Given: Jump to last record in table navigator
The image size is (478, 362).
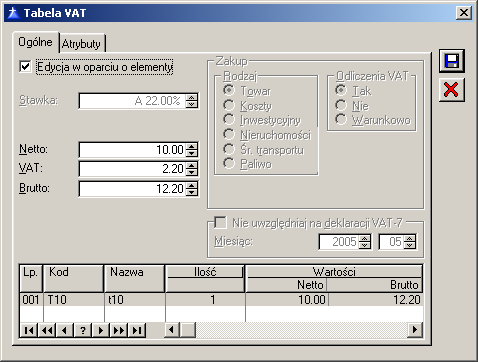Looking at the screenshot, I should (137, 330).
